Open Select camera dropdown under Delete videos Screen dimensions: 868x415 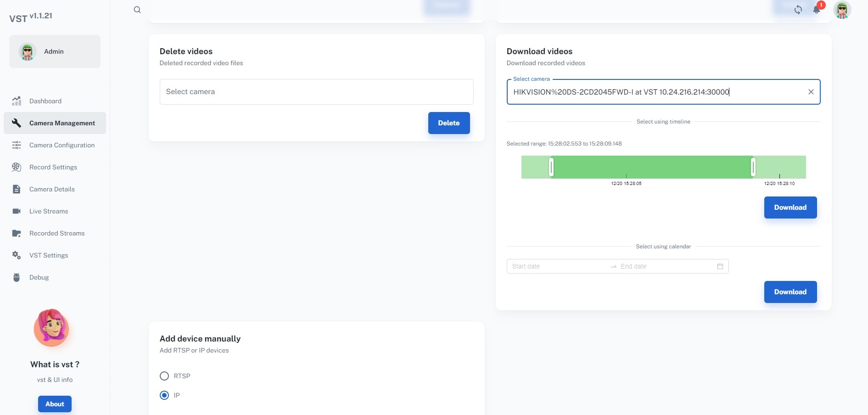316,92
